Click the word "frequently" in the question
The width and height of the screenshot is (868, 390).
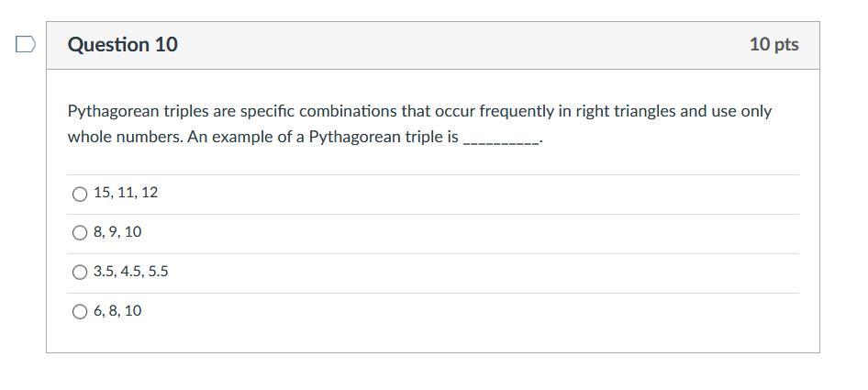point(517,111)
